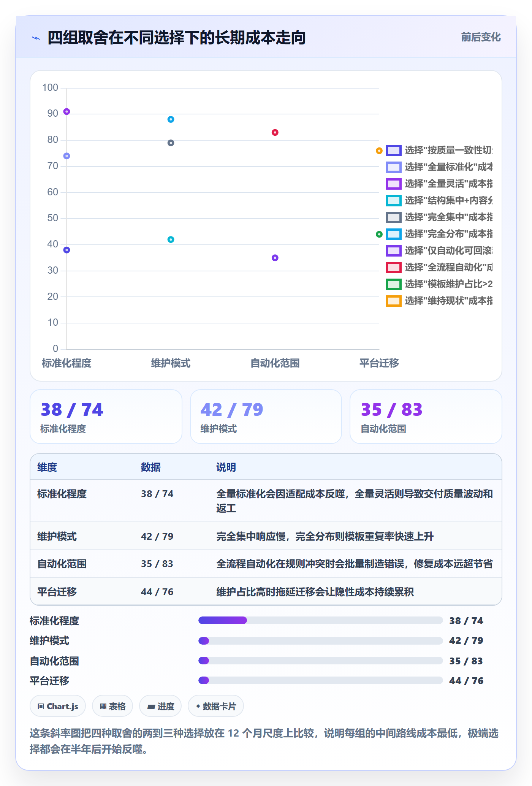Toggle legend item 选择"维持现状" series
Screen dimensions: 532x786
pyautogui.click(x=439, y=301)
